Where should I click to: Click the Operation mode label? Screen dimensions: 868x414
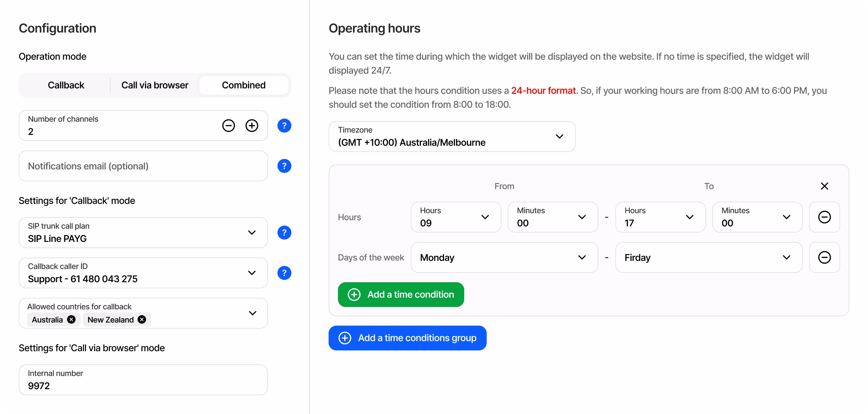(x=53, y=57)
